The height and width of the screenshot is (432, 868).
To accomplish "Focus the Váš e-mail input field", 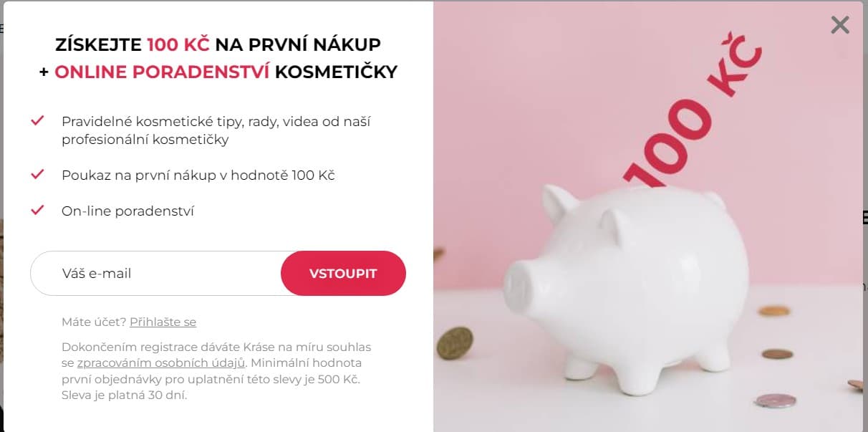I will pyautogui.click(x=156, y=273).
